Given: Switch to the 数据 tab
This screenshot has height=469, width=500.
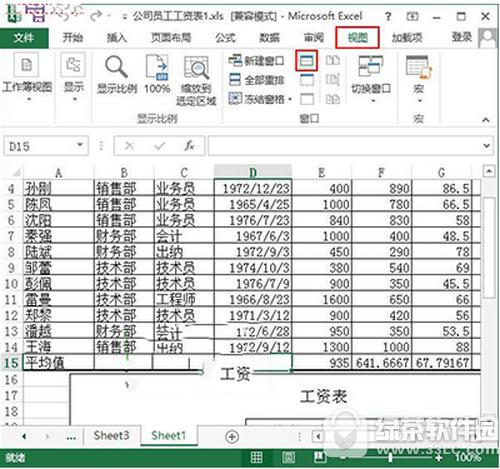Looking at the screenshot, I should point(269,38).
